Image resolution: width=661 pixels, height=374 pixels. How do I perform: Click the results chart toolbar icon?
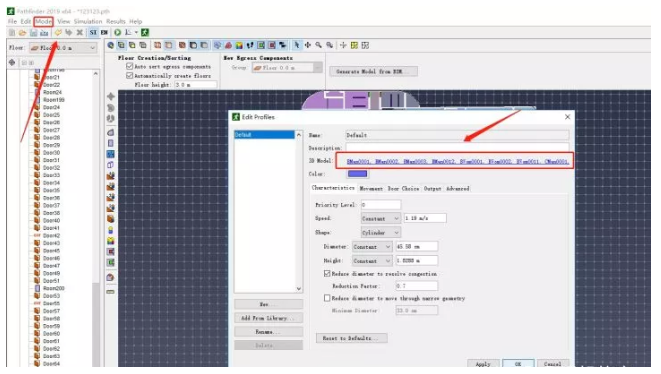click(x=128, y=32)
